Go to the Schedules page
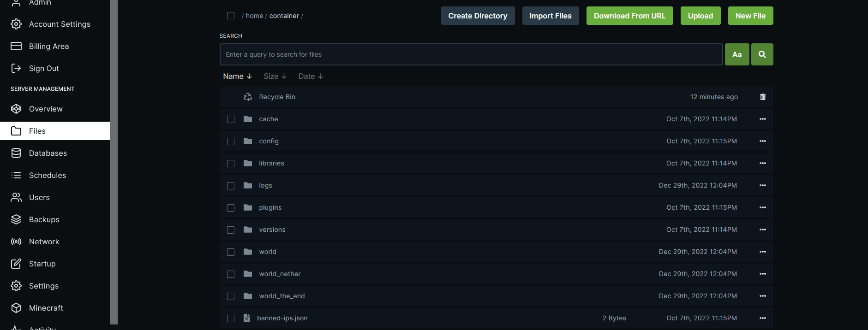 tap(47, 175)
